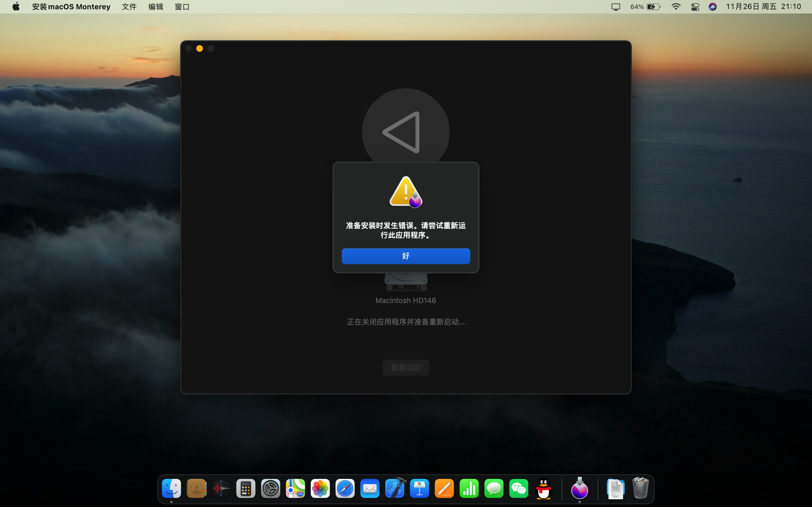Launch WeChat from the dock

coord(518,489)
